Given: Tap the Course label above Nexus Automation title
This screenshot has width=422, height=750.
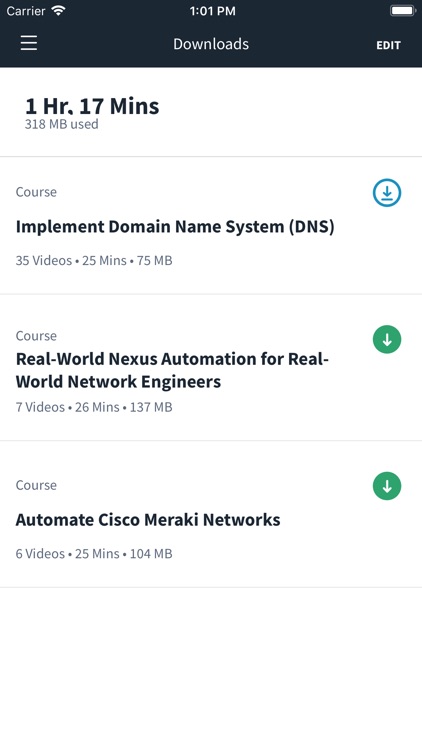Looking at the screenshot, I should [36, 336].
